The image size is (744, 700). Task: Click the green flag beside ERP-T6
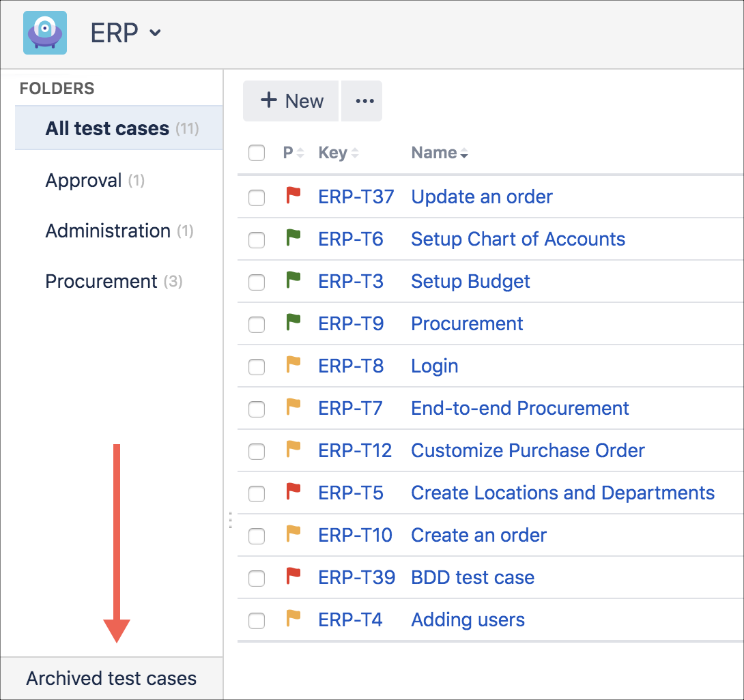[x=293, y=239]
